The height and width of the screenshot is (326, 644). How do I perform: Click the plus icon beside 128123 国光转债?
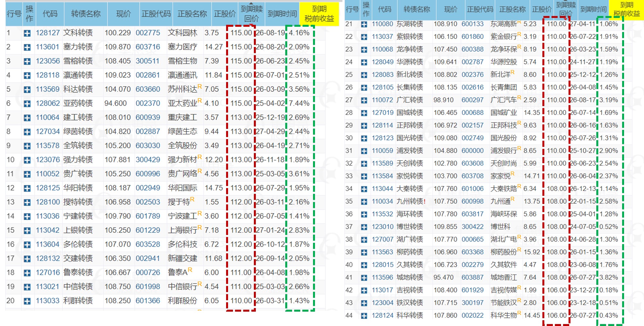coord(364,139)
